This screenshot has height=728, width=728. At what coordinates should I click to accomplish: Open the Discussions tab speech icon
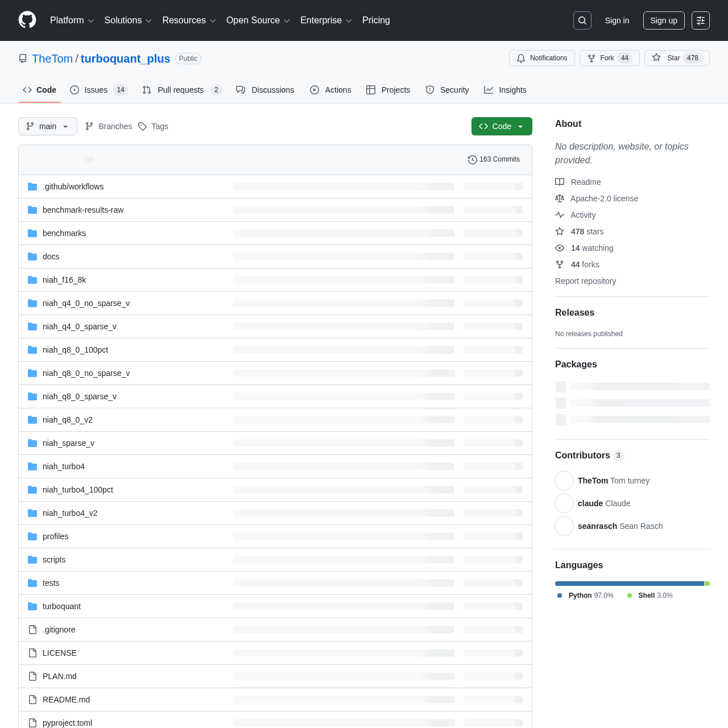pyautogui.click(x=241, y=90)
